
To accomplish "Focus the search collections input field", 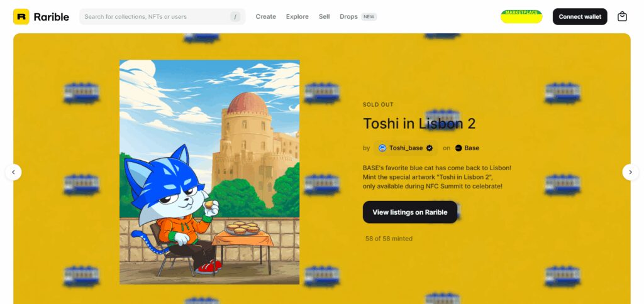I will pyautogui.click(x=162, y=17).
